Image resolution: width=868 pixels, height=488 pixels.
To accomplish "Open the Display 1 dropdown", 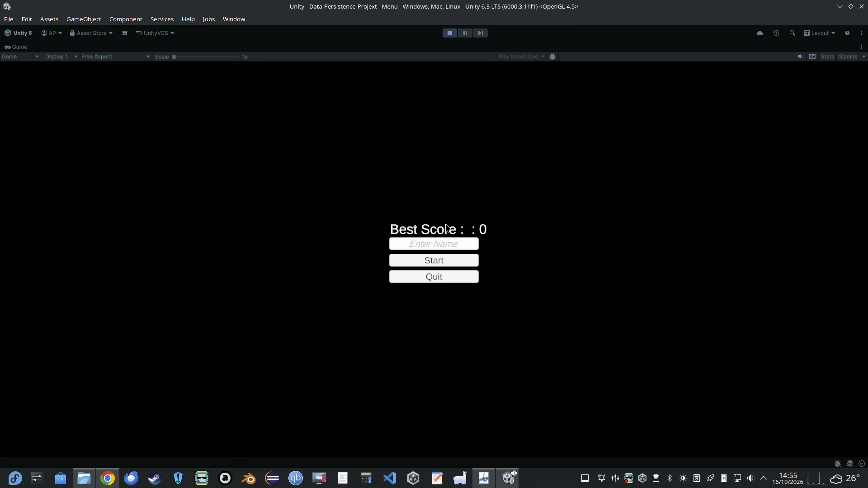I will pos(61,56).
